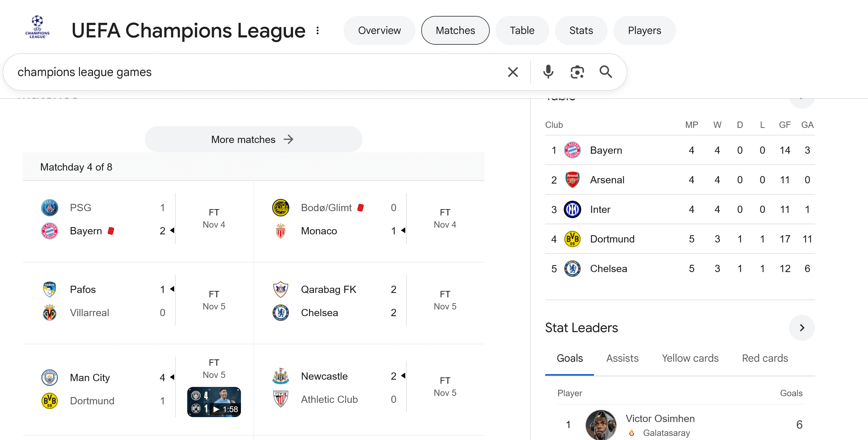Viewport: 868px width, 440px height.
Task: Click the magnifier search icon
Action: (606, 72)
